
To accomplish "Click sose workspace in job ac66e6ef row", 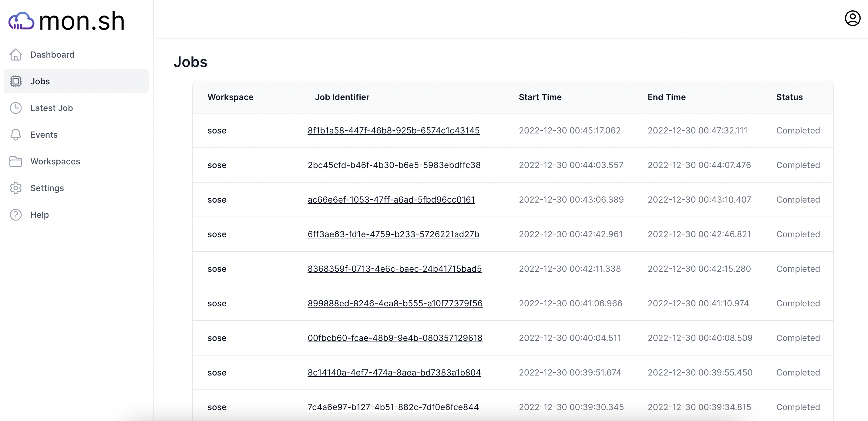I will (217, 200).
